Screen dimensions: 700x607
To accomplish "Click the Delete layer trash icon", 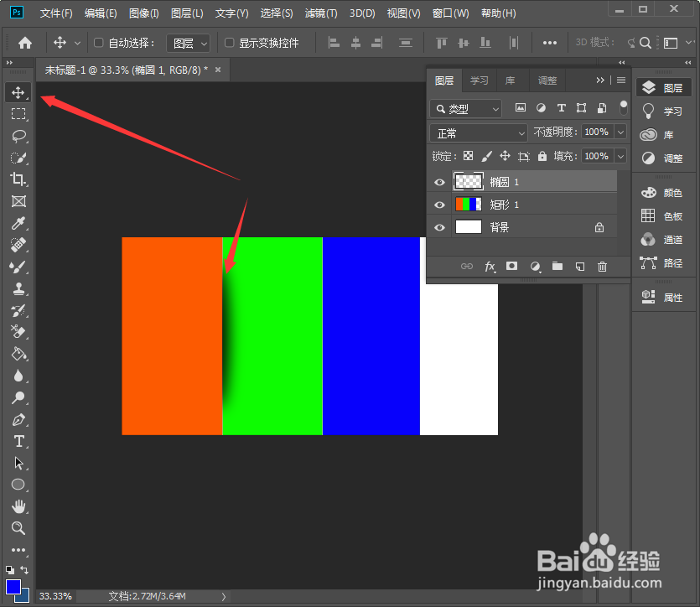I will [602, 267].
